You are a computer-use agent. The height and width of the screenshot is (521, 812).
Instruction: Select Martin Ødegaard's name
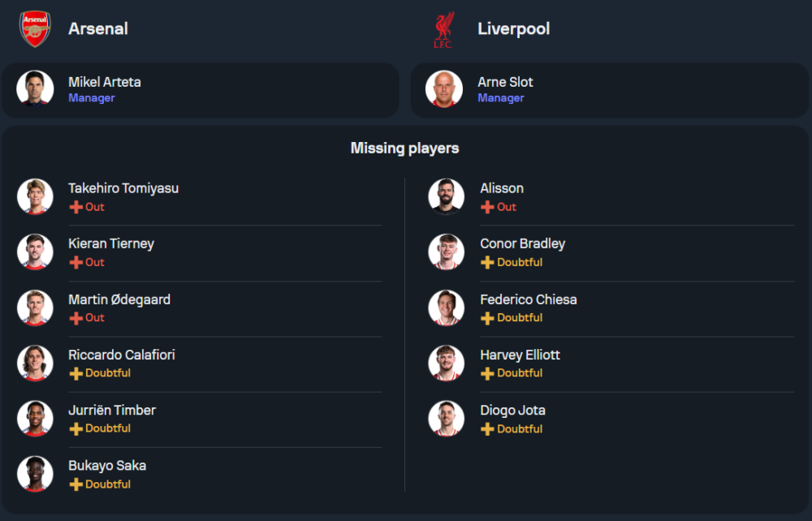(x=119, y=299)
